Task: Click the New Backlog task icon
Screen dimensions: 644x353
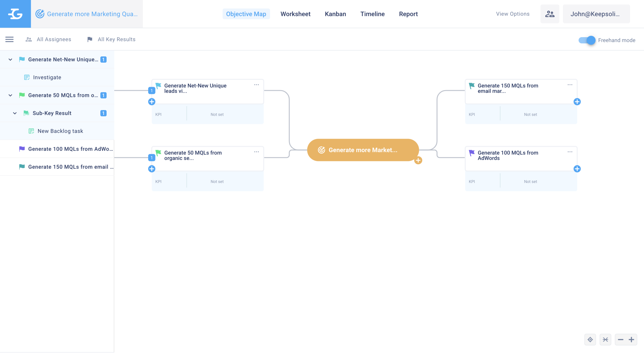Action: [x=31, y=131]
